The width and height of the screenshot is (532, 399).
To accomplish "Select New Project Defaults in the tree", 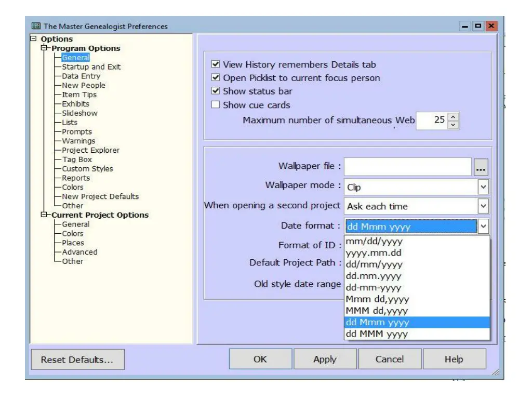I will coord(100,196).
